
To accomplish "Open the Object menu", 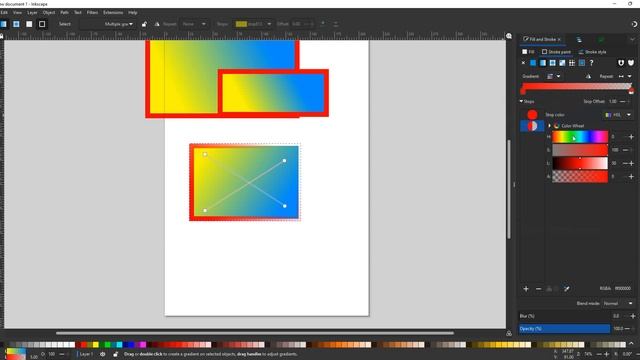I will 49,13.
